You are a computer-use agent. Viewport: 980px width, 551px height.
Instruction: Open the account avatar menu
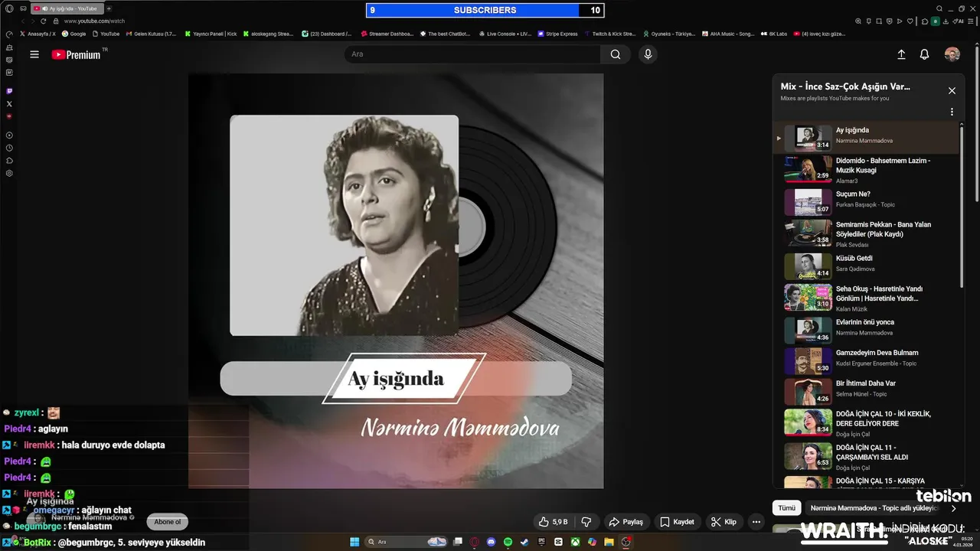[x=952, y=54]
